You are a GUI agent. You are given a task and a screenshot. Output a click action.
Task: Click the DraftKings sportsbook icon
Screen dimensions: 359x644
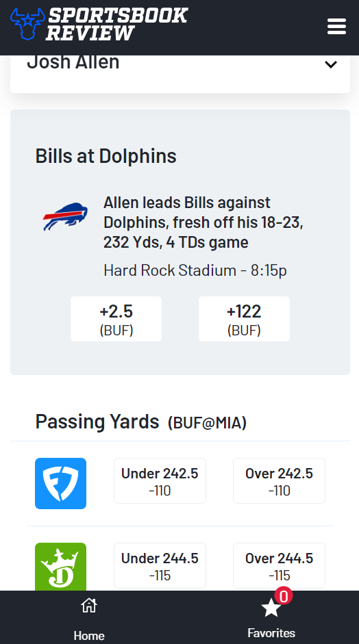click(x=60, y=567)
